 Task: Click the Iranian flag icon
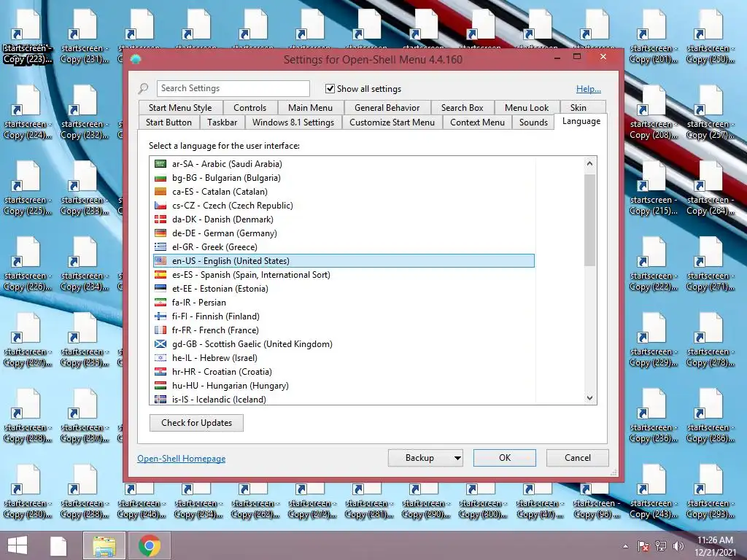tap(160, 303)
